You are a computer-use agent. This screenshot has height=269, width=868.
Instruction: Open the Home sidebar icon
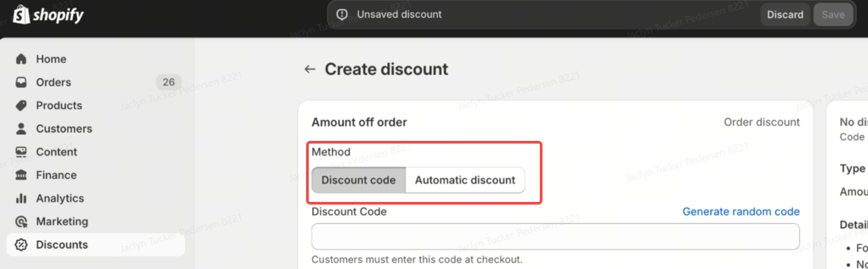point(21,59)
